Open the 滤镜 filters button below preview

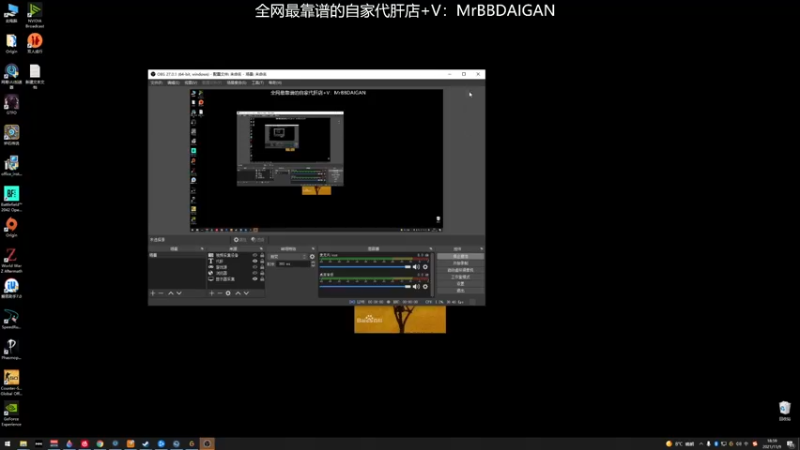pos(258,239)
